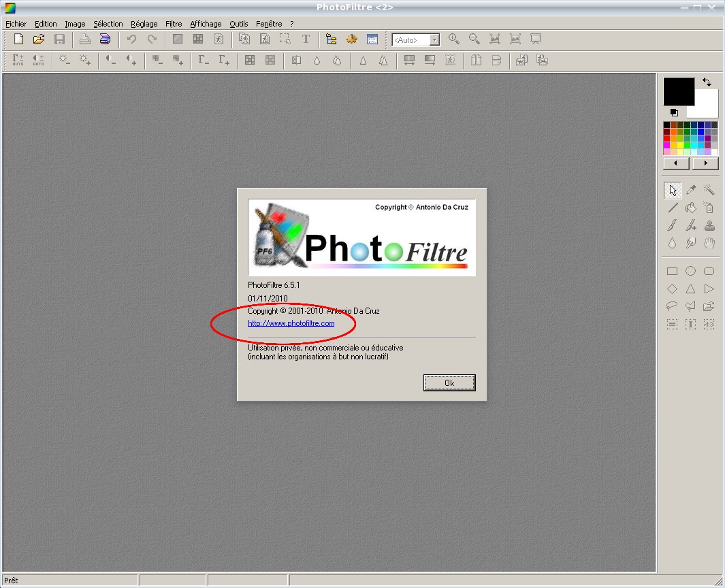The image size is (725, 588).
Task: Click Auto contrast icon
Action: pos(38,60)
